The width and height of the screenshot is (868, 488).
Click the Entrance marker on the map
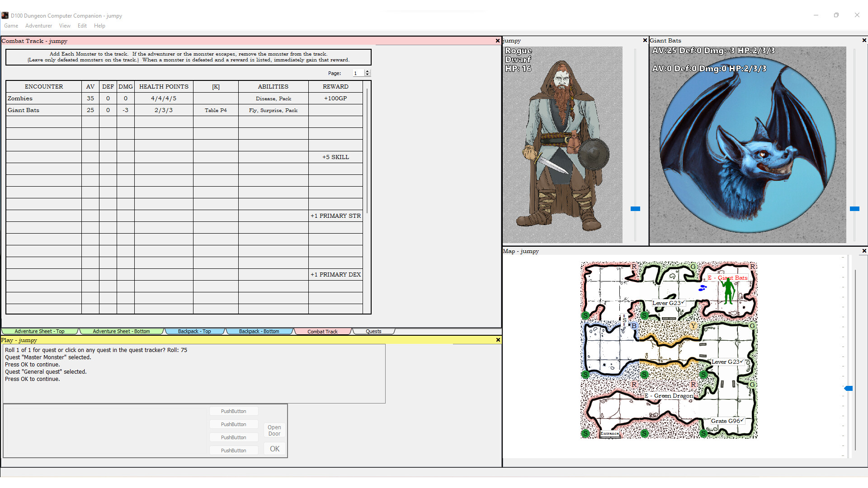[x=610, y=433]
